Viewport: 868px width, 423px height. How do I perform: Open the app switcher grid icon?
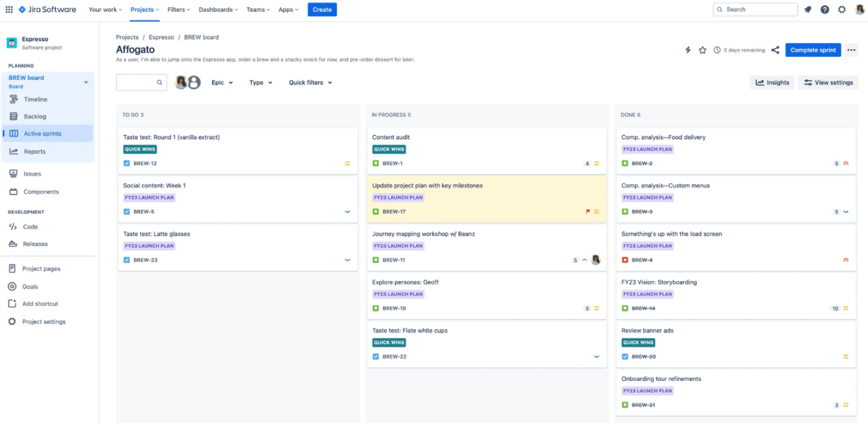9,9
